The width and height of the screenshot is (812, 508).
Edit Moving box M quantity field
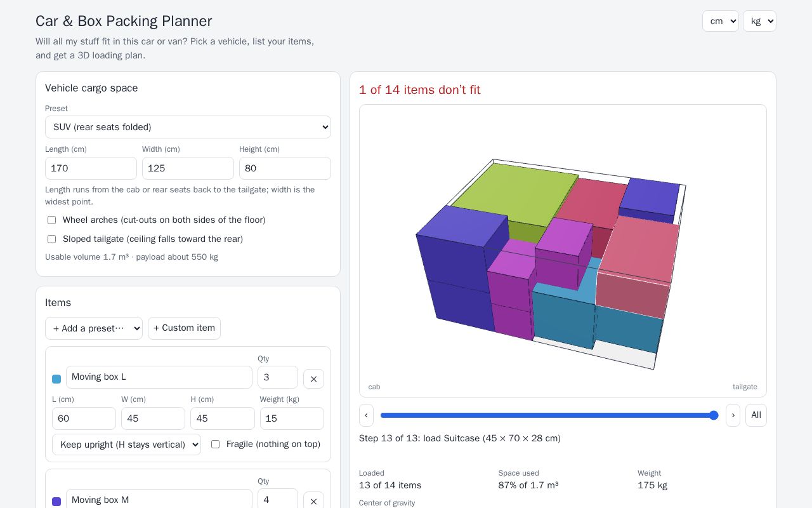tap(278, 500)
